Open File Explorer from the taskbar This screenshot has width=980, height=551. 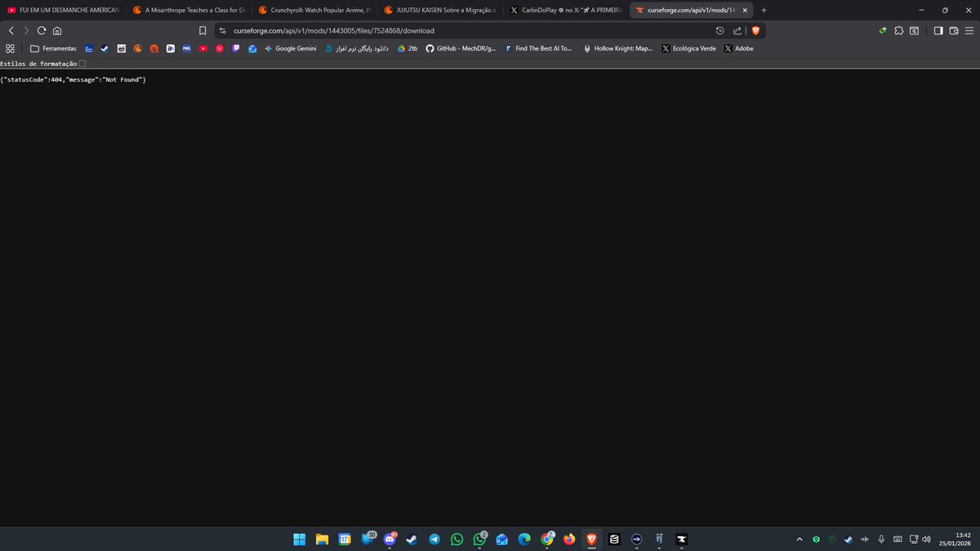[322, 539]
